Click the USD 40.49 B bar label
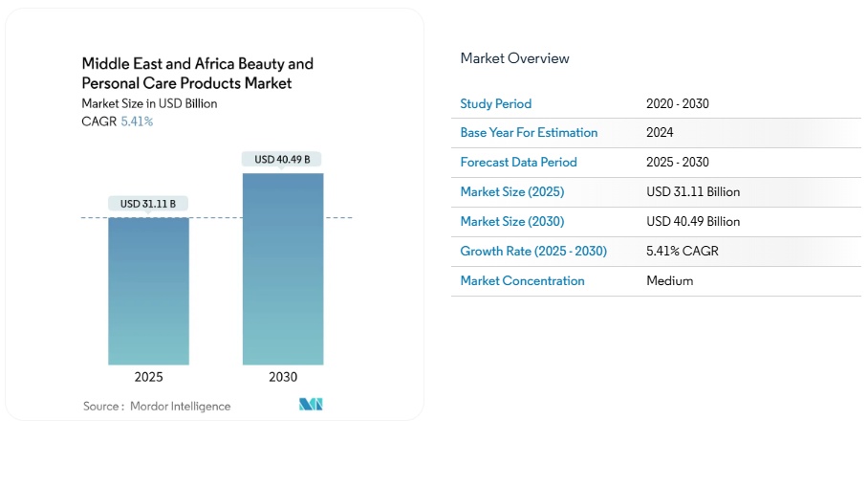868x486 pixels. tap(282, 159)
